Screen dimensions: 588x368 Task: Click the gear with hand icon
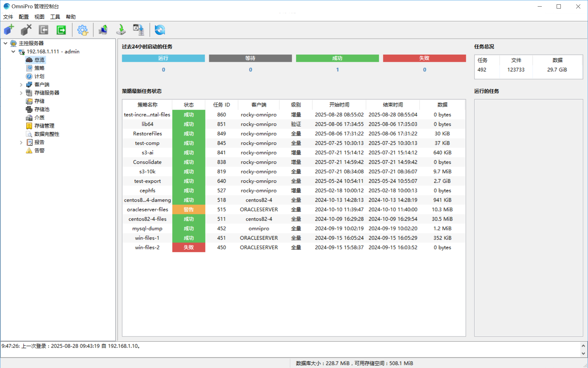coord(83,30)
